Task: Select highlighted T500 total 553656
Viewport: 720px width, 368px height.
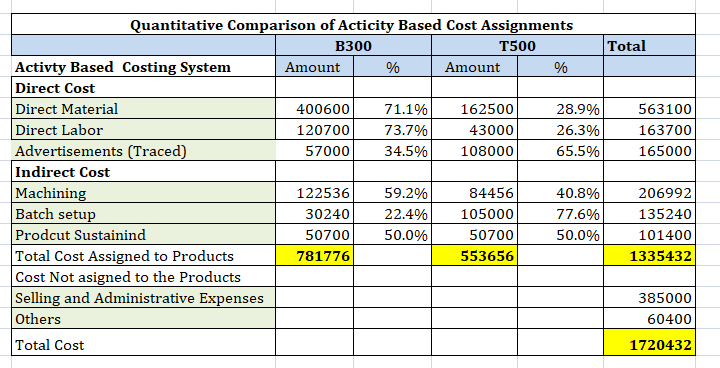Action: tap(474, 256)
